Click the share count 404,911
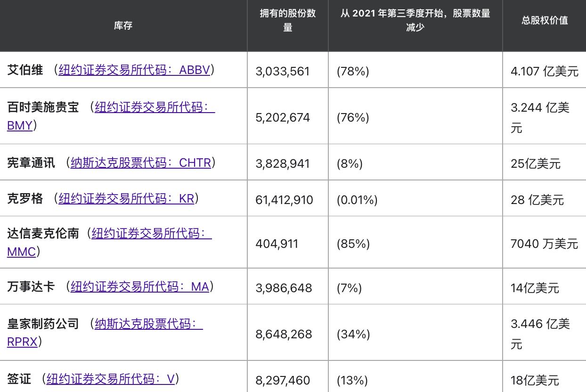 click(x=277, y=244)
